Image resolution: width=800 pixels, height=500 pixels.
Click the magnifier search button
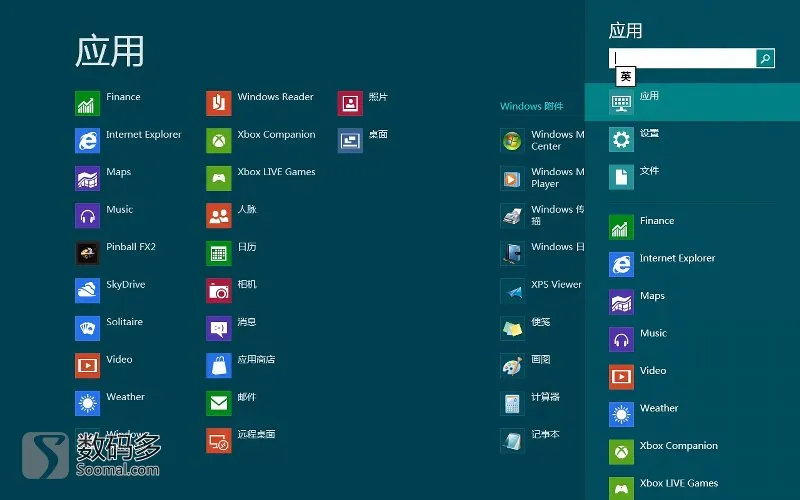coord(765,58)
